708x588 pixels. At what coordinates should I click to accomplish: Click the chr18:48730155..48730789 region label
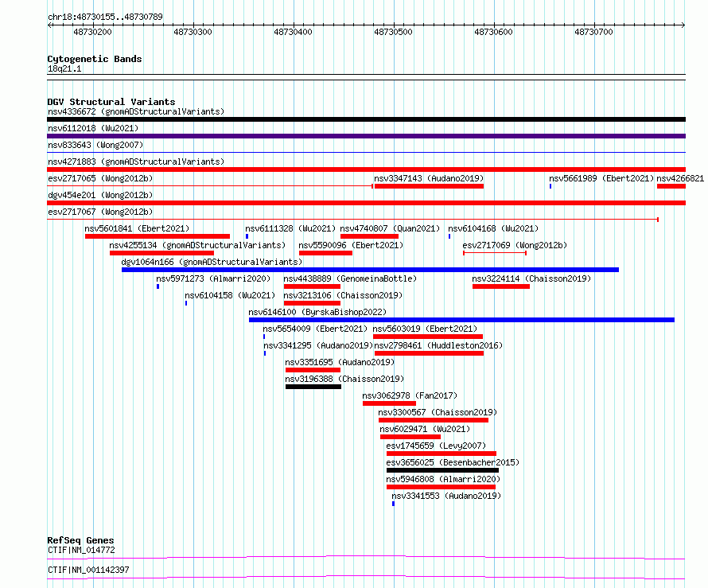point(105,17)
